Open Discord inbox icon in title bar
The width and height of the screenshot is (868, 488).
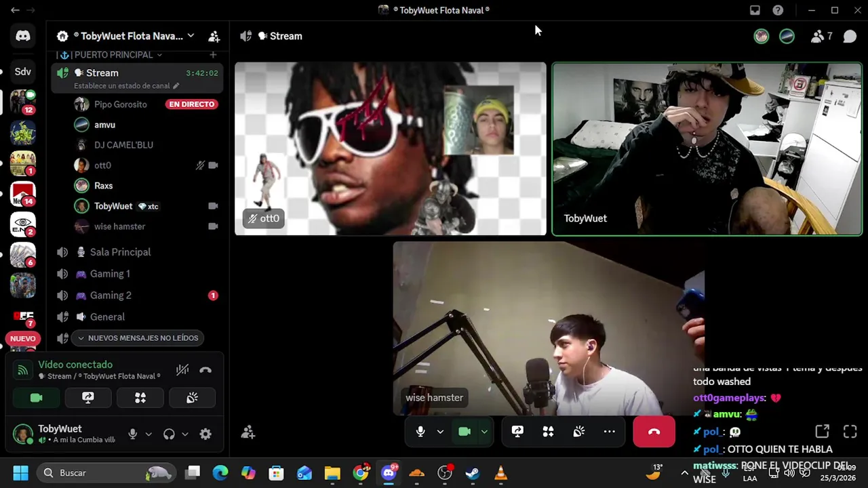(755, 10)
